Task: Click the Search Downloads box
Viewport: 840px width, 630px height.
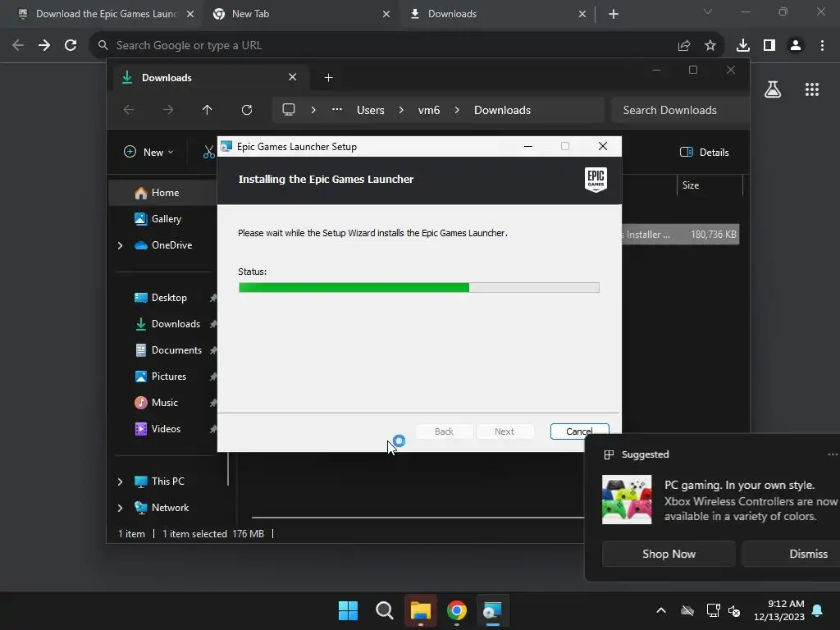Action: 679,110
